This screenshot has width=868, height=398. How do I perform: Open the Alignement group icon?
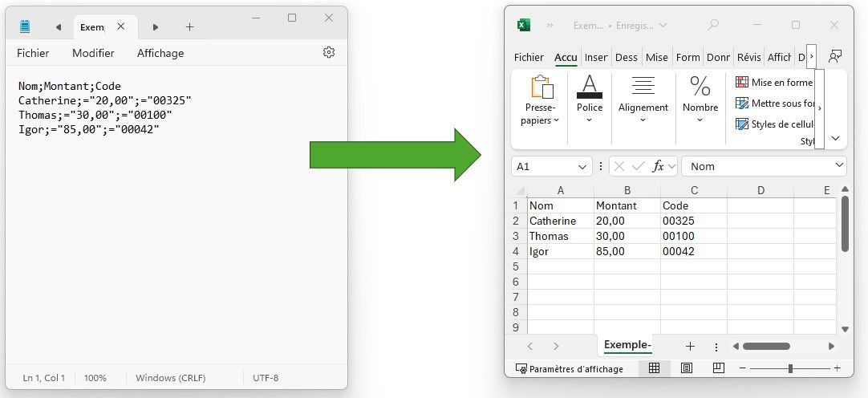coord(643,87)
